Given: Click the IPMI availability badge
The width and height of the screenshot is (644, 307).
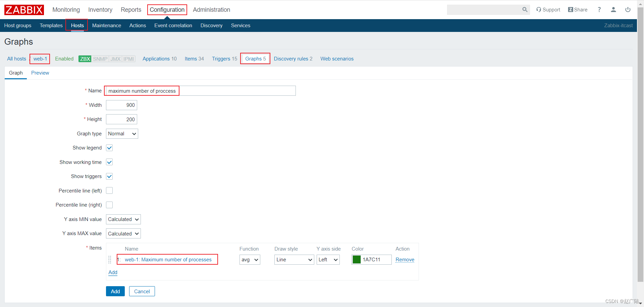Looking at the screenshot, I should click(128, 59).
